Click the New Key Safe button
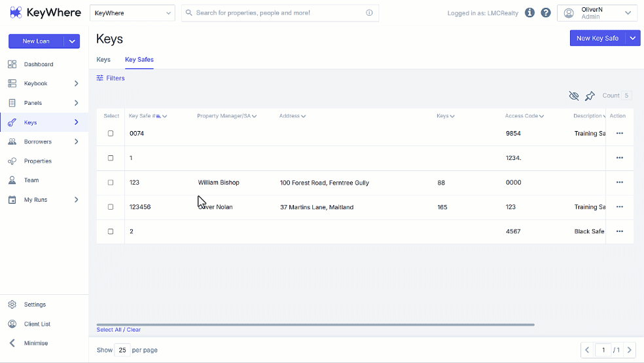Image resolution: width=644 pixels, height=363 pixels. click(x=598, y=38)
